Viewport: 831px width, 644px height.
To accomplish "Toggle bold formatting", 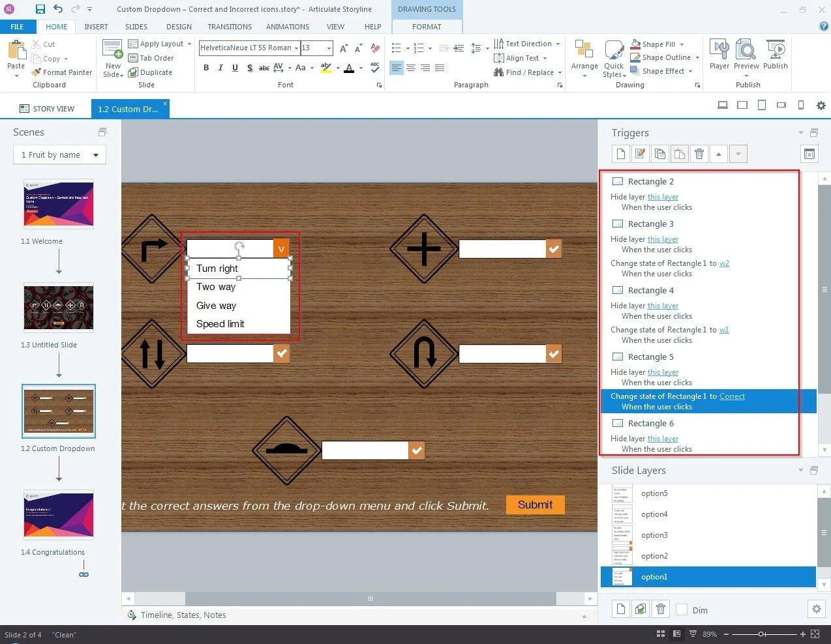I will coord(206,68).
